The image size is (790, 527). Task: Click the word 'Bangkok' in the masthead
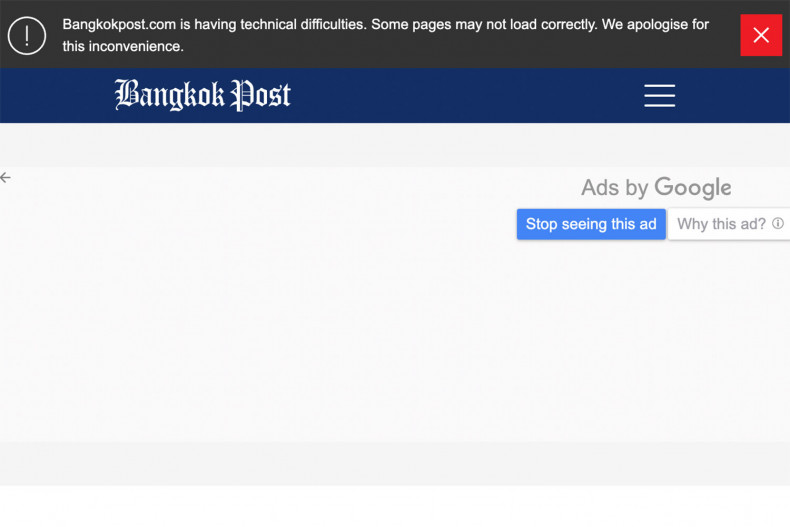point(170,95)
